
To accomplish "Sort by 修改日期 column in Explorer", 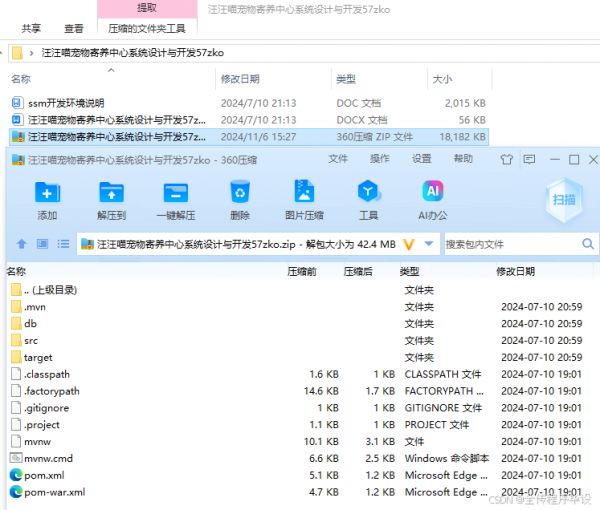I will coord(240,79).
